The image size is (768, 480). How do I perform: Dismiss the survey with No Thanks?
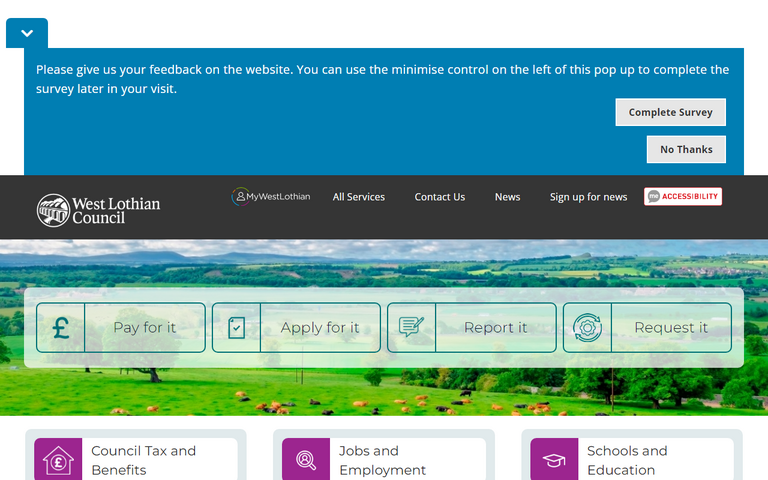pyautogui.click(x=686, y=149)
